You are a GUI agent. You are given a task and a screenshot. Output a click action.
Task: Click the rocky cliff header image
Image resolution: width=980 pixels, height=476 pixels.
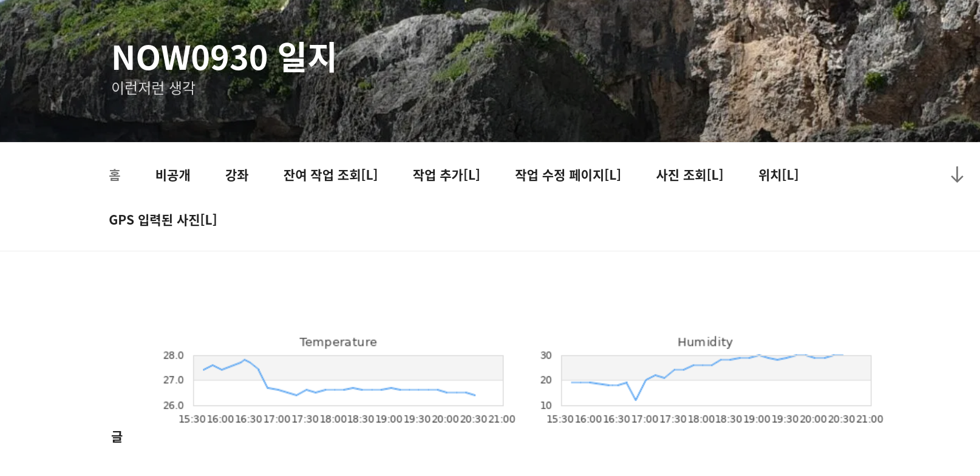tap(607, 67)
